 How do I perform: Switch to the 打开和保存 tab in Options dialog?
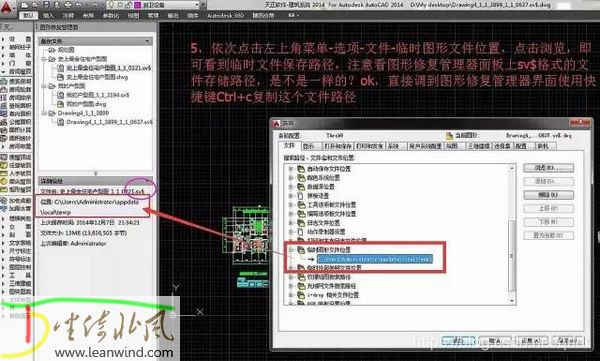coord(338,146)
